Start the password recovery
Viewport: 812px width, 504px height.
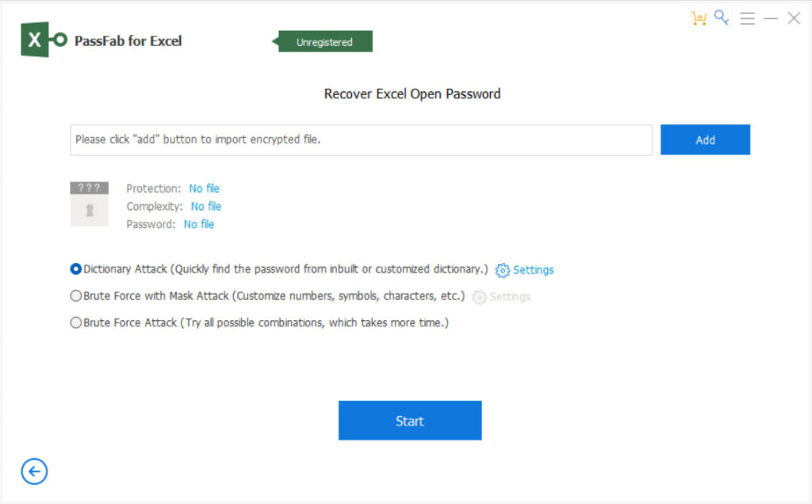coord(410,421)
